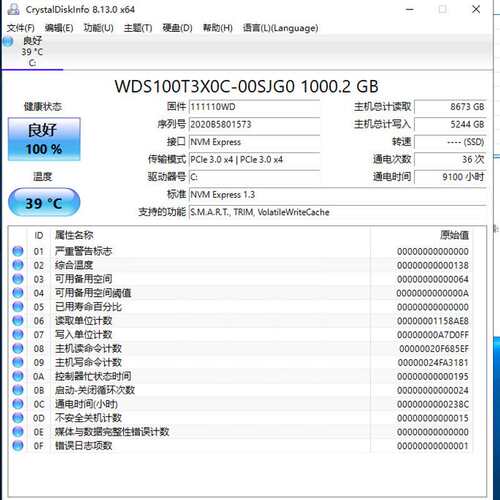
Task: Select the 不安全关机计数 attribute name
Action: coord(88,418)
